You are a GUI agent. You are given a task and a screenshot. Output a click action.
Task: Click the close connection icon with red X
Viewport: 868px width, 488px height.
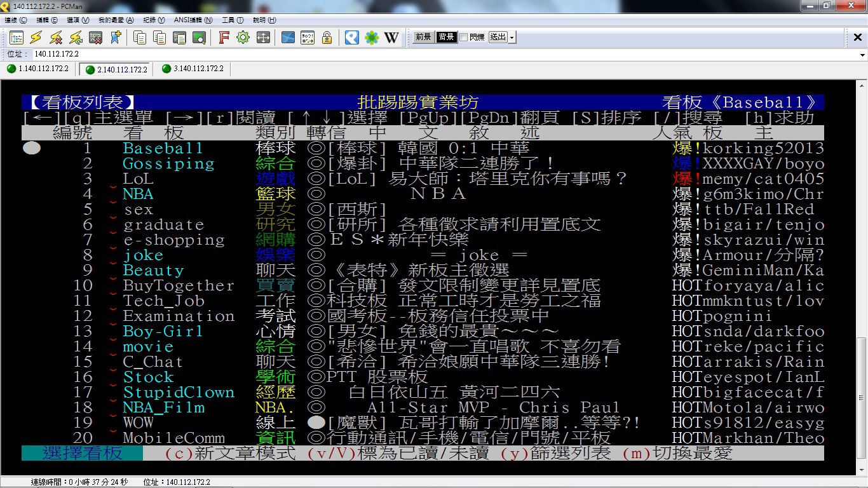coord(95,37)
